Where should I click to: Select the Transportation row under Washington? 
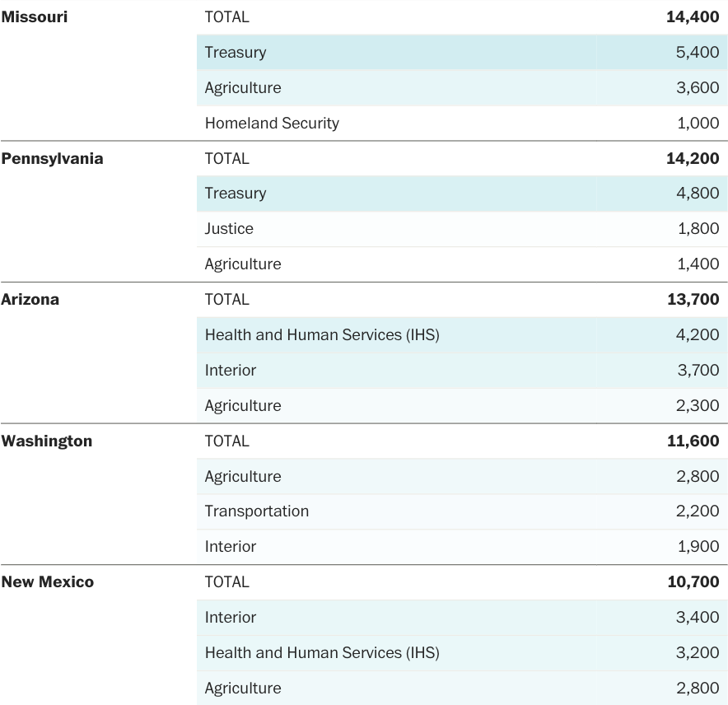257,511
